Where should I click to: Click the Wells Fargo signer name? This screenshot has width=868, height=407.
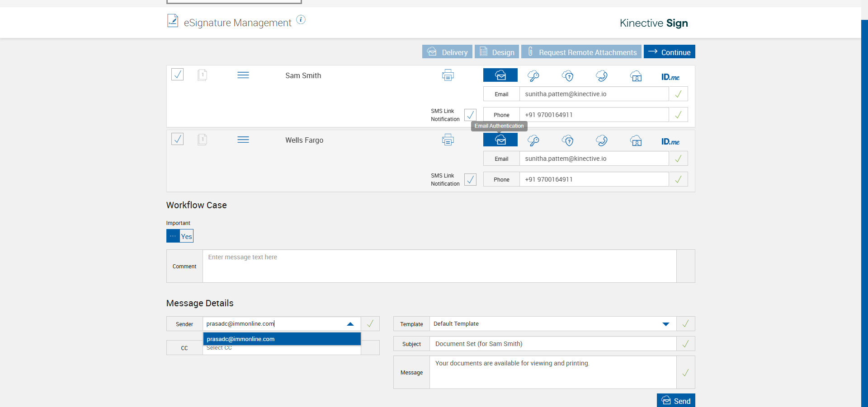pos(304,140)
